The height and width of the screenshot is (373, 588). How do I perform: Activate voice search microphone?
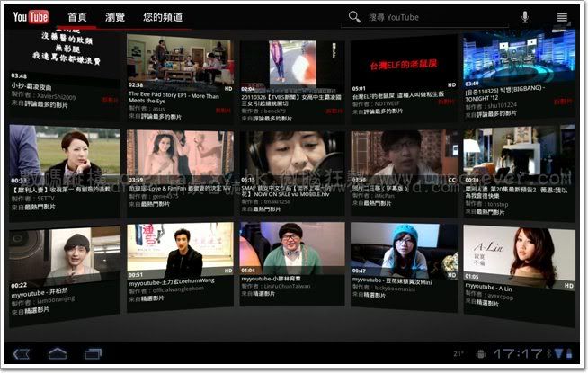[x=525, y=17]
